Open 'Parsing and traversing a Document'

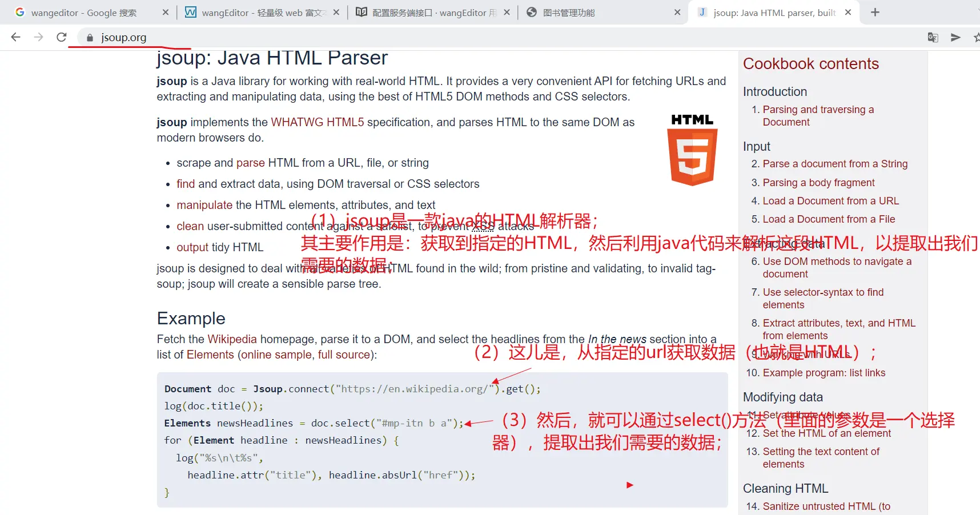pyautogui.click(x=818, y=116)
